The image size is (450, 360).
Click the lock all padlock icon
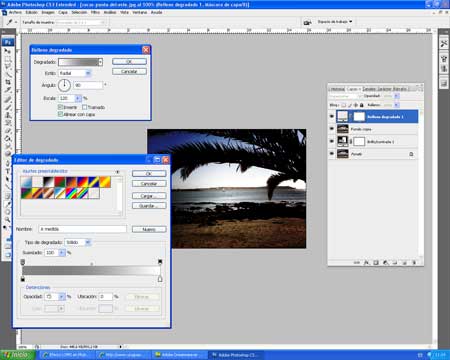coord(361,105)
